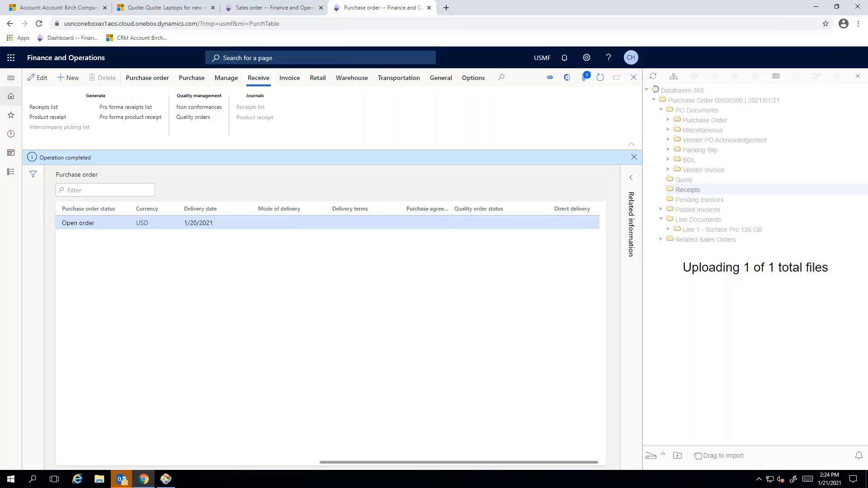The image size is (868, 488).
Task: Open the search magnifier in the ribbon
Action: [x=501, y=77]
